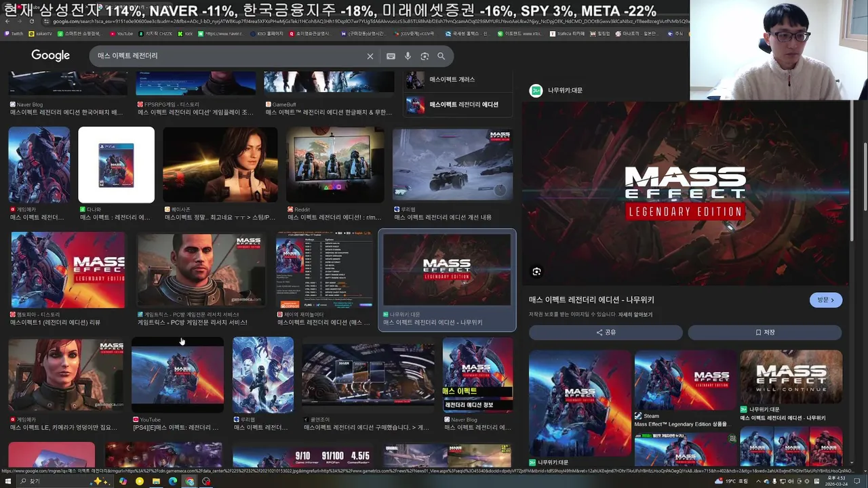Viewport: 868px width, 488px height.
Task: Open red-haired Shepard 게임메카 thumbnail
Action: click(x=66, y=375)
